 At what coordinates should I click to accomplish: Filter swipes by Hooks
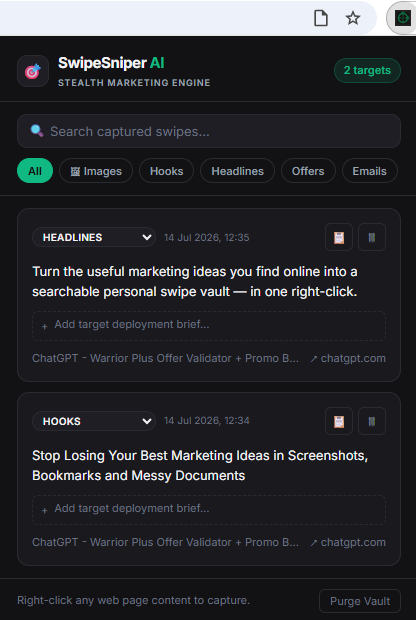click(166, 171)
